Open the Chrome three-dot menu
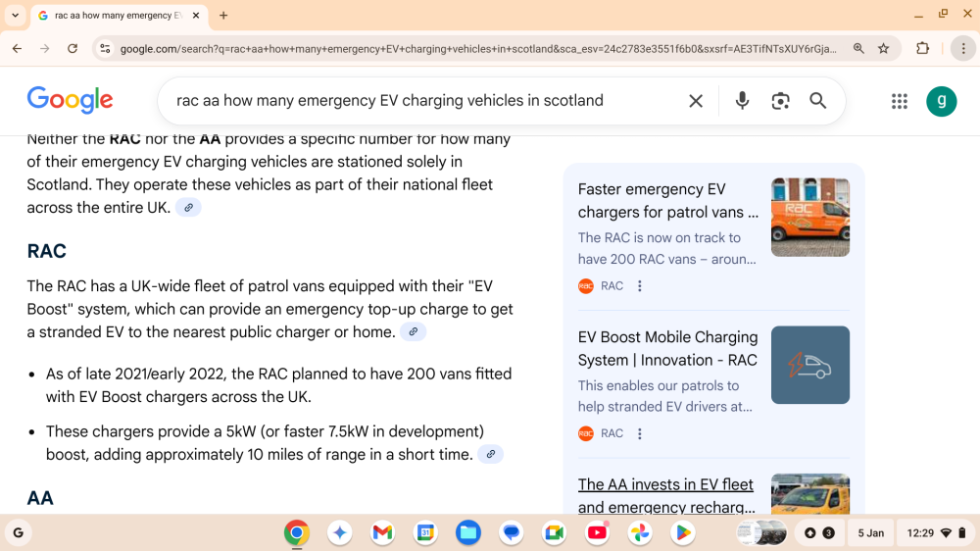The image size is (980, 551). (963, 48)
